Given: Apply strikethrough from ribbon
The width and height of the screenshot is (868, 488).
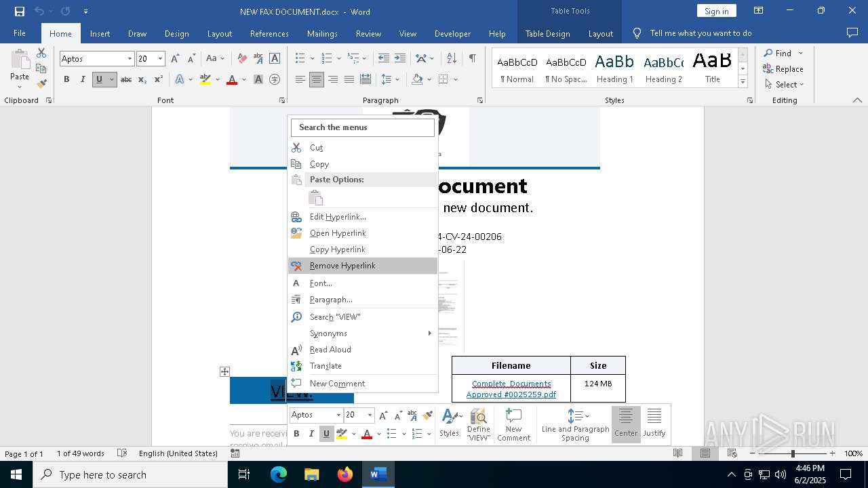Looking at the screenshot, I should coord(126,79).
